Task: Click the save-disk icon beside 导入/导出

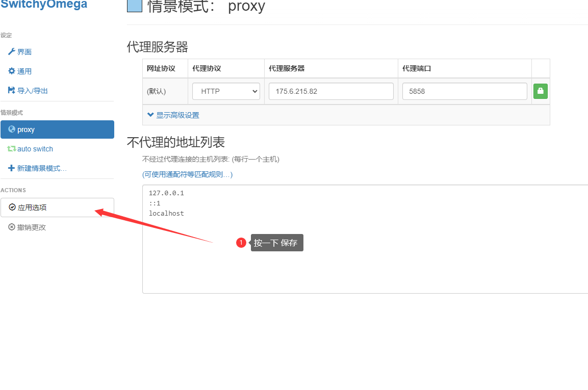Action: click(12, 90)
